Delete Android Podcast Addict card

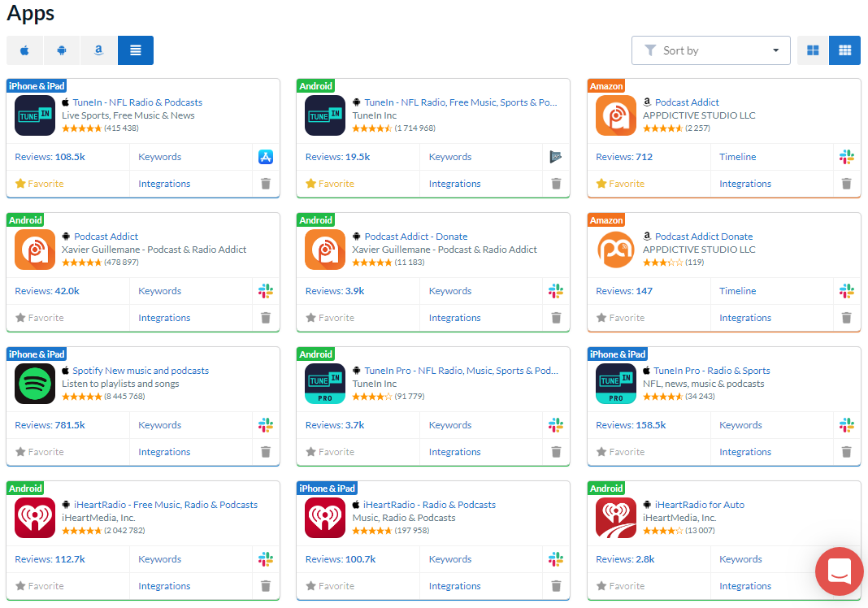pyautogui.click(x=266, y=317)
